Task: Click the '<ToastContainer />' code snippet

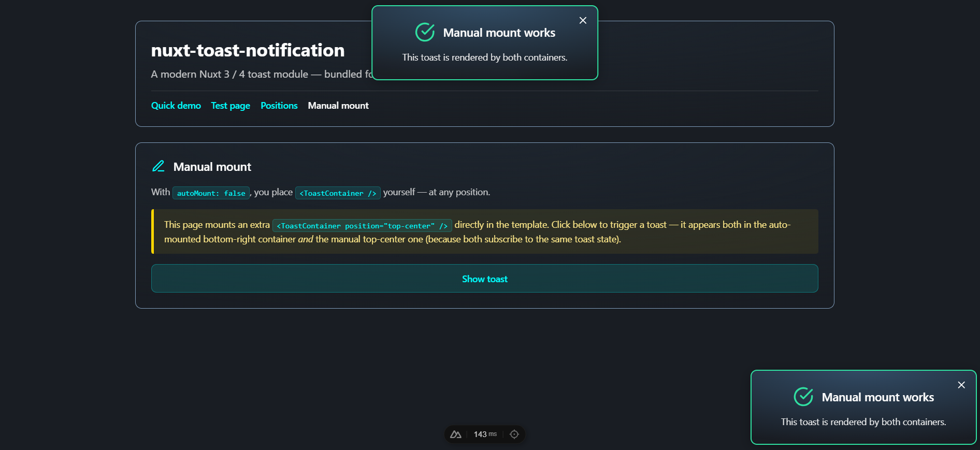Action: click(338, 193)
